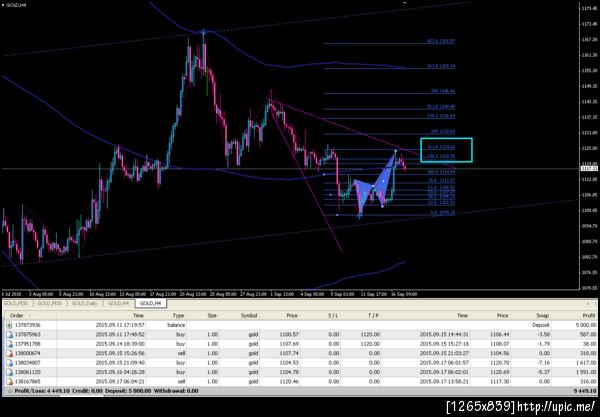This screenshot has height=417, width=600.
Task: Click the buy icon of order 138061120
Action: [9, 372]
